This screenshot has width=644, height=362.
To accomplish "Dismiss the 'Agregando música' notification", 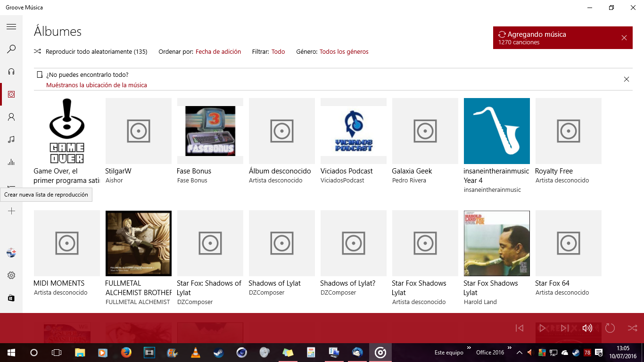I will (624, 38).
